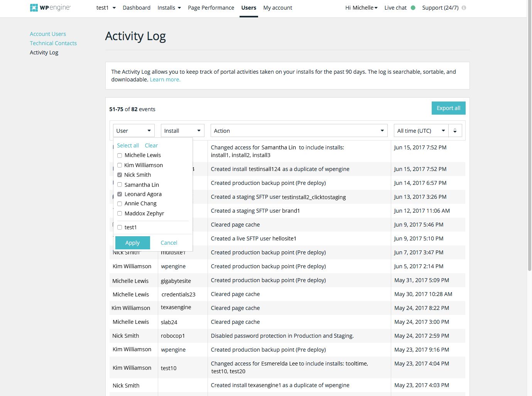Viewport: 532px width, 396px height.
Task: Open Account Users in the sidebar
Action: (48, 34)
